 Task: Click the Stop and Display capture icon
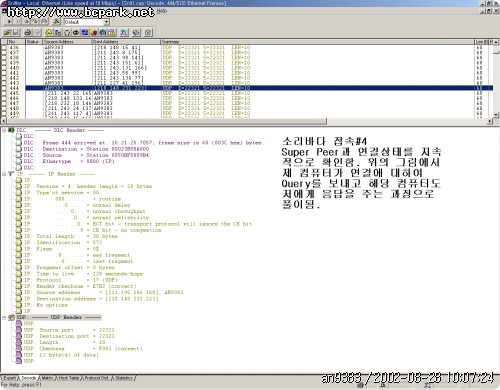coord(35,22)
